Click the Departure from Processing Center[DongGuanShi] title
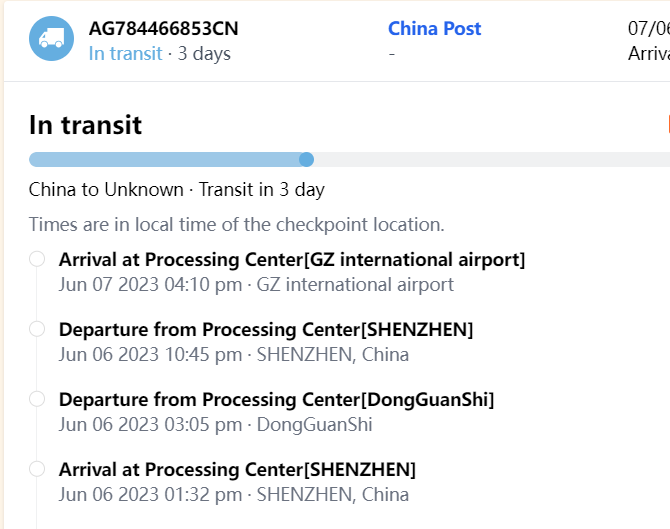The width and height of the screenshot is (670, 529). point(276,400)
